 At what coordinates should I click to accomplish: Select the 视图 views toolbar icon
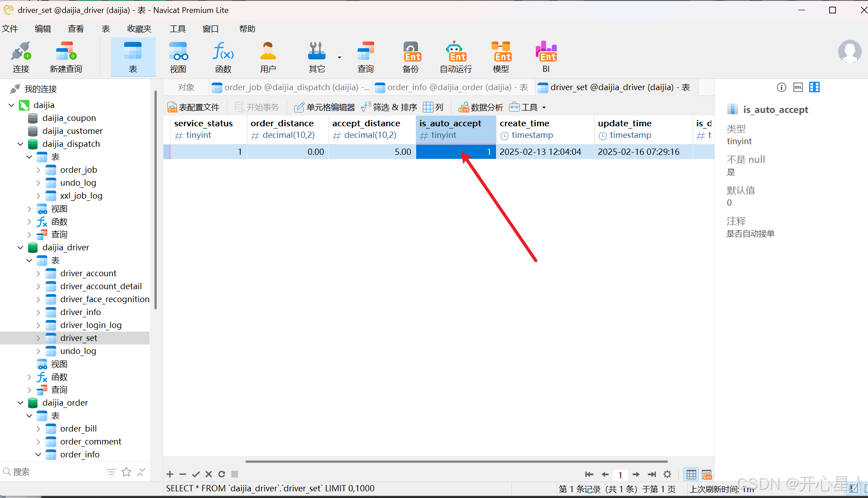178,57
